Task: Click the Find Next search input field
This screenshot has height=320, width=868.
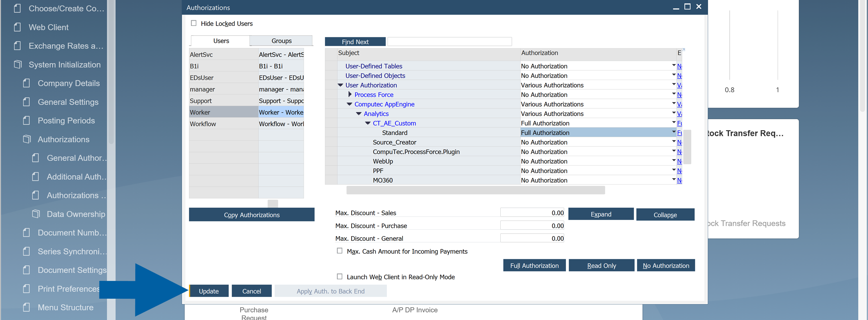Action: [449, 41]
